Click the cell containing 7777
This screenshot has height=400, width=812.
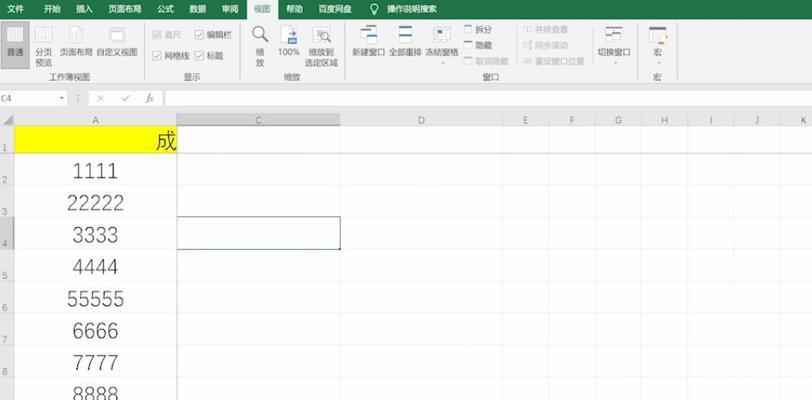point(95,362)
